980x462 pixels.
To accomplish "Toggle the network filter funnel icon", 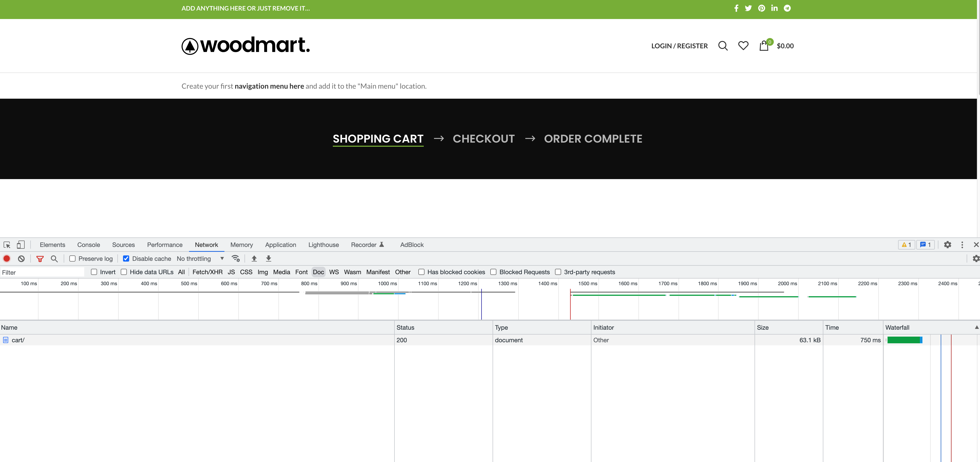I will [40, 258].
